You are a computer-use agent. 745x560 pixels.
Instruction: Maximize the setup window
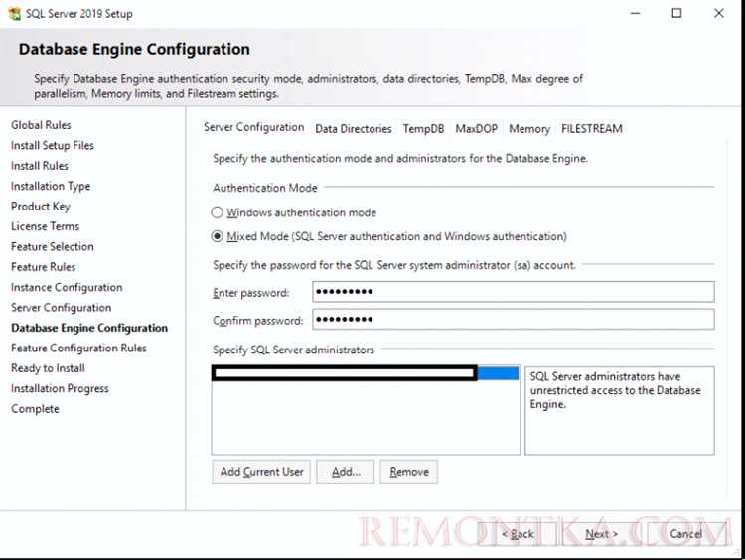coord(677,13)
